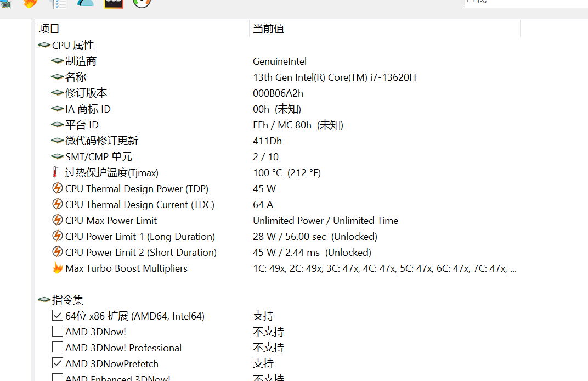The width and height of the screenshot is (588, 381).
Task: Click the value 13th Gen Intel(R) Core(TM) i7-13620H
Action: 335,77
